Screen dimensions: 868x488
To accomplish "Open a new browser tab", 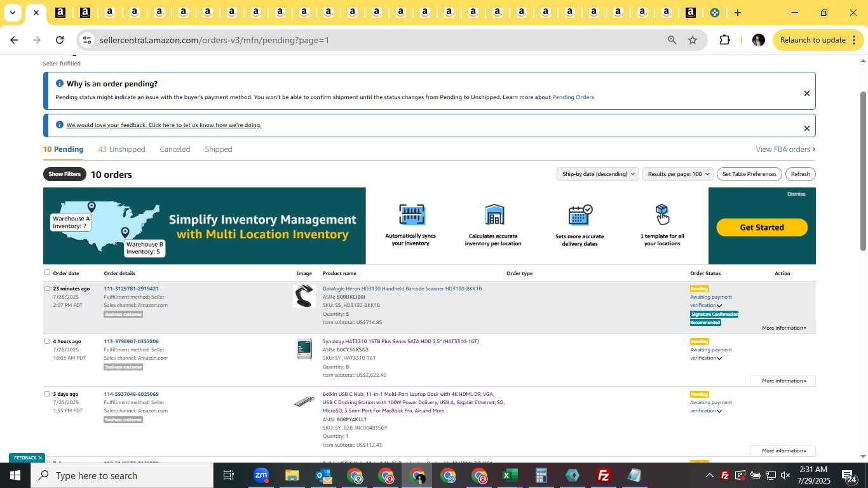I will [x=737, y=13].
